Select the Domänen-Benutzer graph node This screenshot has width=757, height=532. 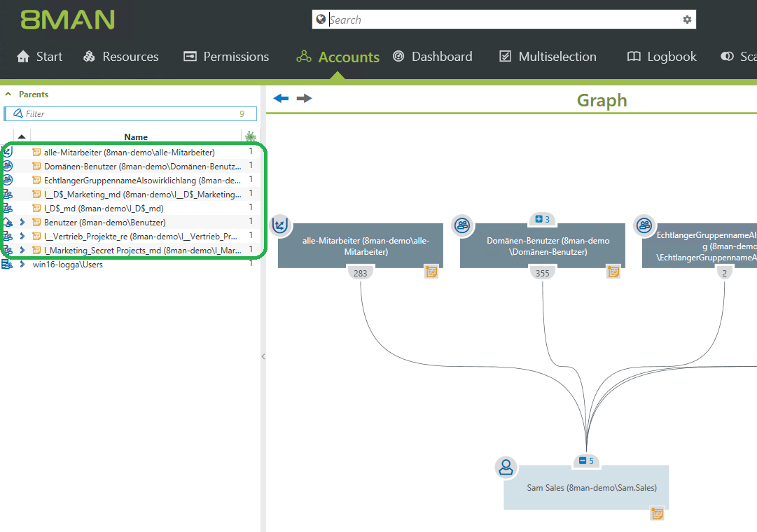coord(543,246)
